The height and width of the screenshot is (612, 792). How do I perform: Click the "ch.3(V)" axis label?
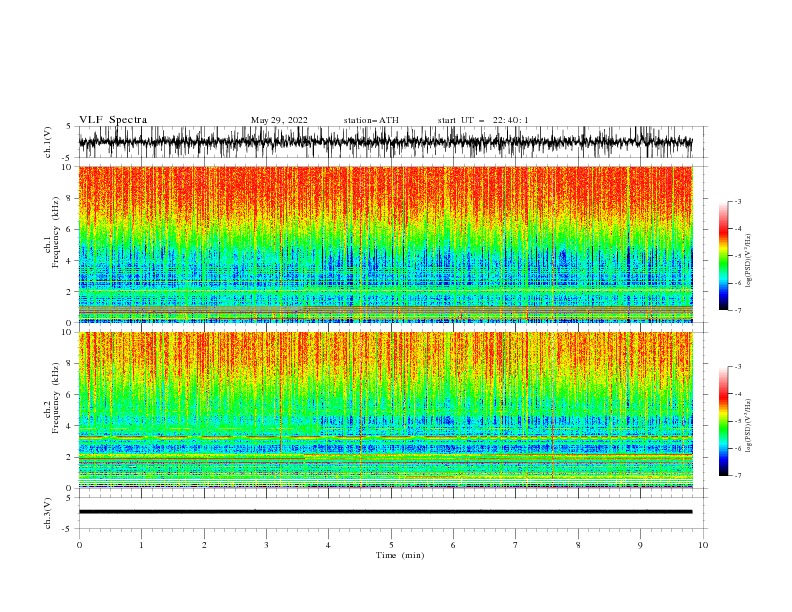point(48,513)
